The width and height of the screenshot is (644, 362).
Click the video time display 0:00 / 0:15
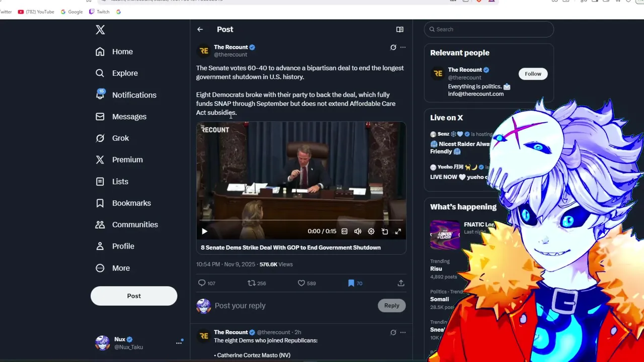322,231
